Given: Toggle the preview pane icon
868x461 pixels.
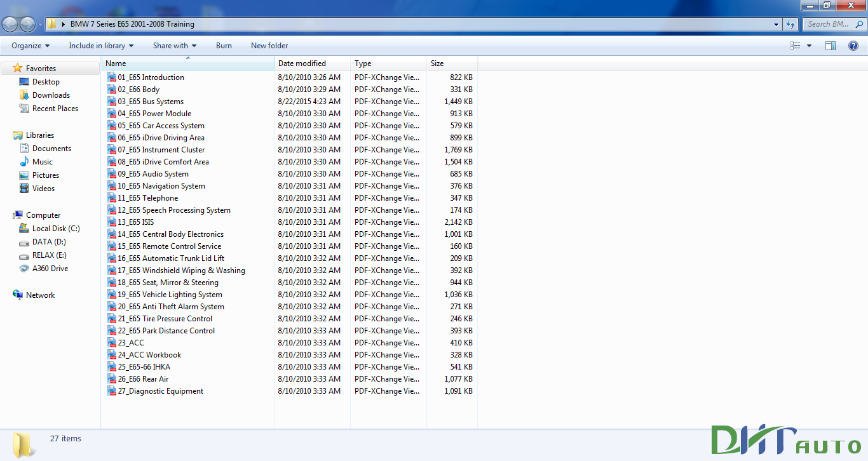Looking at the screenshot, I should pos(830,46).
